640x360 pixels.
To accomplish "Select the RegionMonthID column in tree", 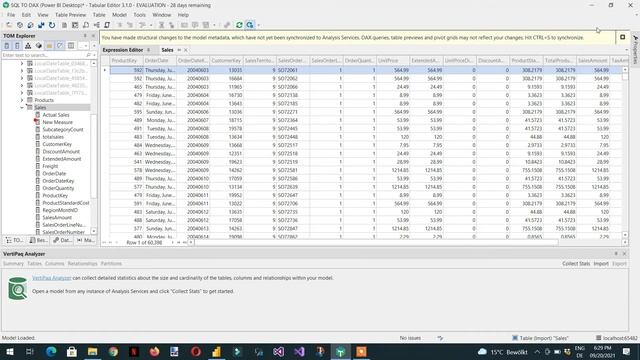I will 60,210.
